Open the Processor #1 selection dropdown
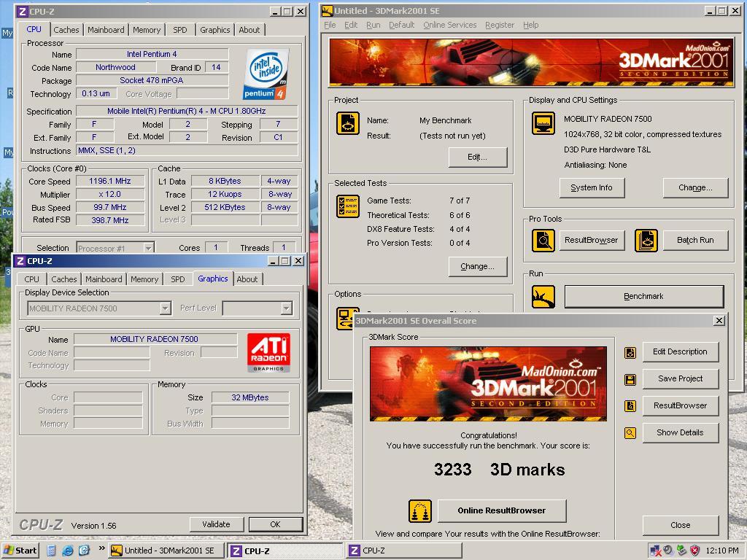 point(149,248)
